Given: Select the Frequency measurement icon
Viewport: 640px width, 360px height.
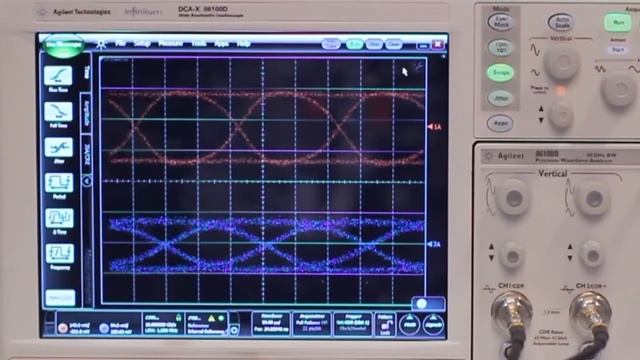Looking at the screenshot, I should [60, 253].
